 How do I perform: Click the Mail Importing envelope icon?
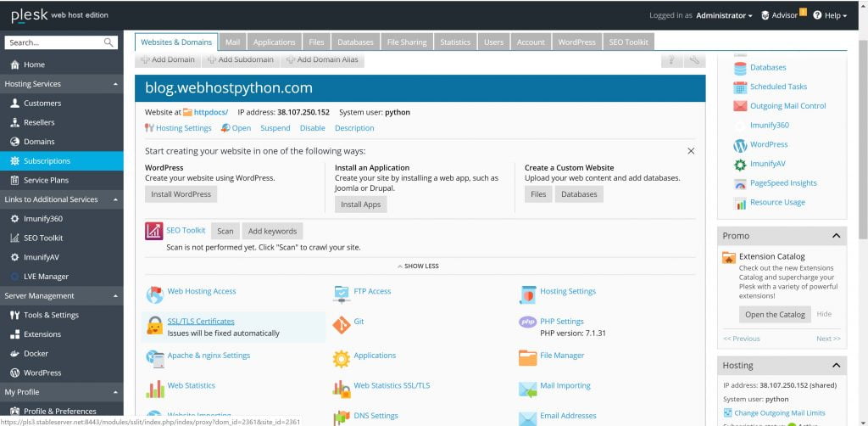tap(527, 390)
